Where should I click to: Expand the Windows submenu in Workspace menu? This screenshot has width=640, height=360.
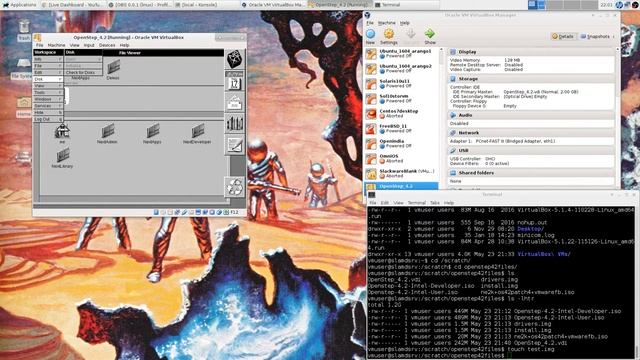coord(48,99)
